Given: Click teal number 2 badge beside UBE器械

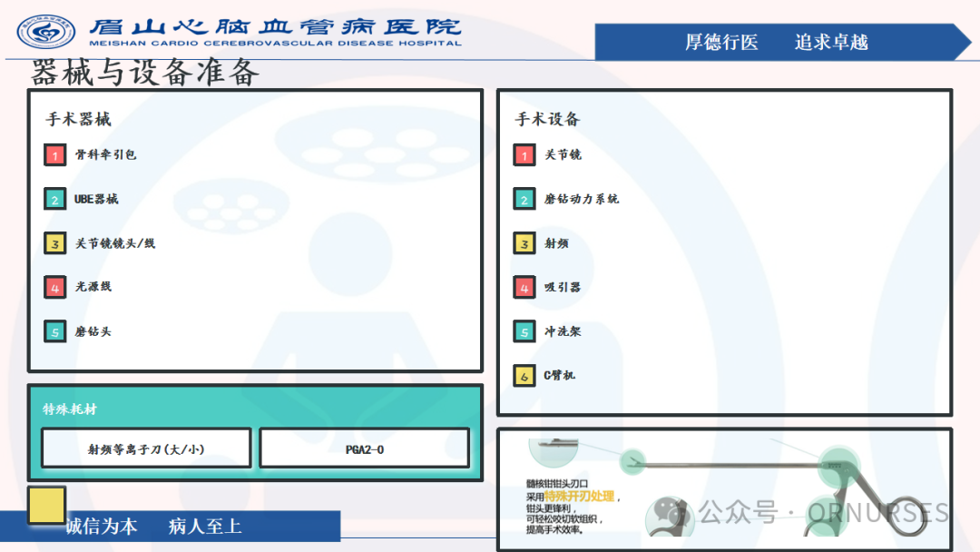Looking at the screenshot, I should [x=55, y=200].
